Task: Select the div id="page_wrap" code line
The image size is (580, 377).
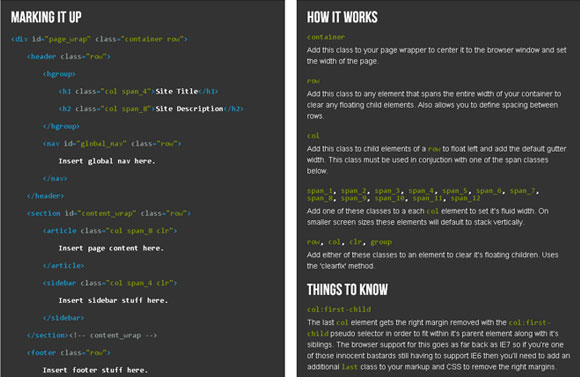Action: (x=99, y=39)
